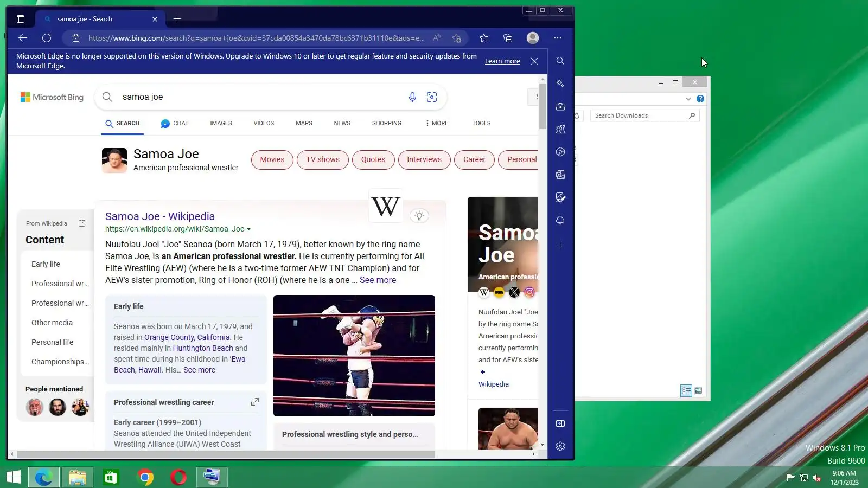This screenshot has width=868, height=488.
Task: Open the Wikipedia URL dropdown arrow
Action: click(248, 229)
